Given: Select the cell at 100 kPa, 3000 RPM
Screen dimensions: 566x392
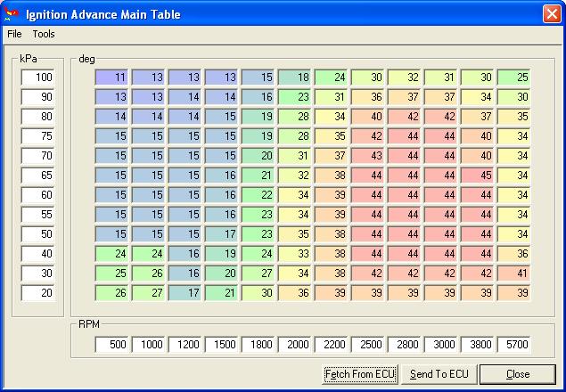Looking at the screenshot, I should point(440,78).
